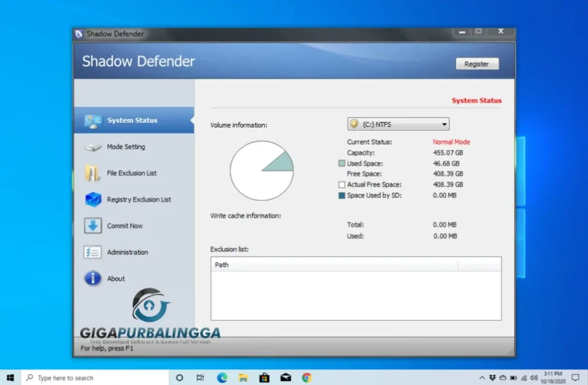The image size is (588, 385).
Task: Click the Commit Now download-style icon
Action: tap(92, 225)
